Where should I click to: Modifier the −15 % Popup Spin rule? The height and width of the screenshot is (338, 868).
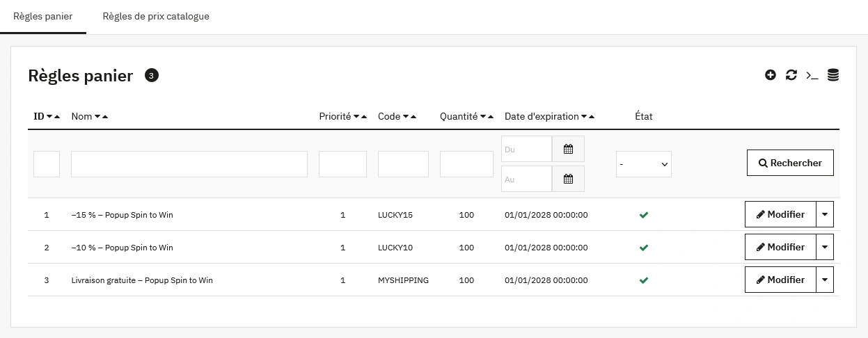[x=780, y=214]
